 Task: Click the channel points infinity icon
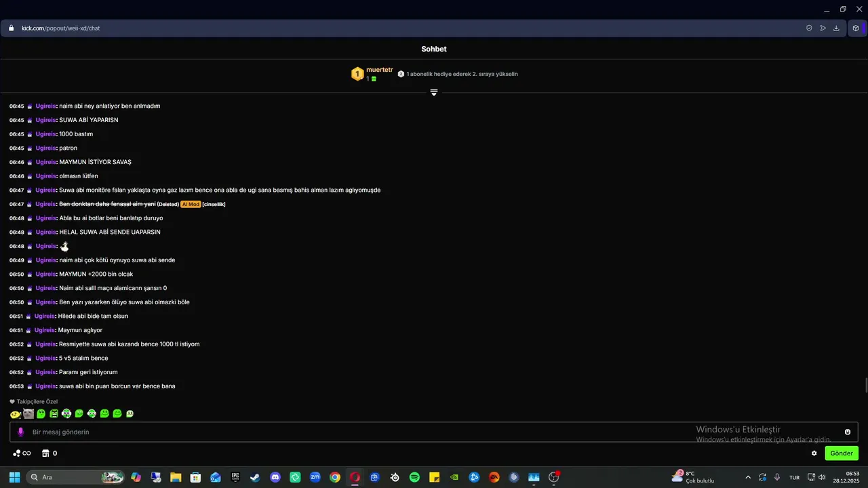(x=22, y=453)
